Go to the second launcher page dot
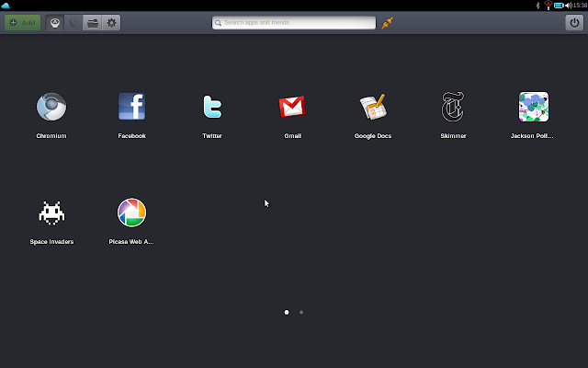This screenshot has height=368, width=588. (x=301, y=312)
